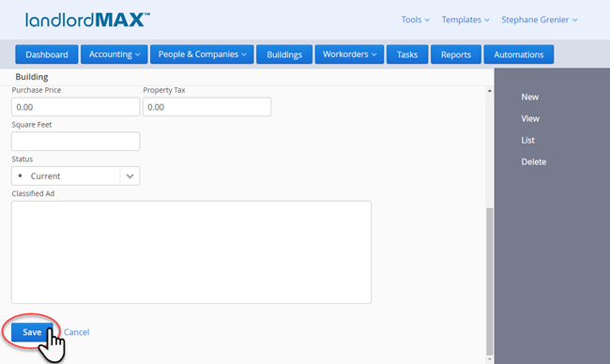
Task: Click the Purchase Price input field
Action: (x=75, y=107)
